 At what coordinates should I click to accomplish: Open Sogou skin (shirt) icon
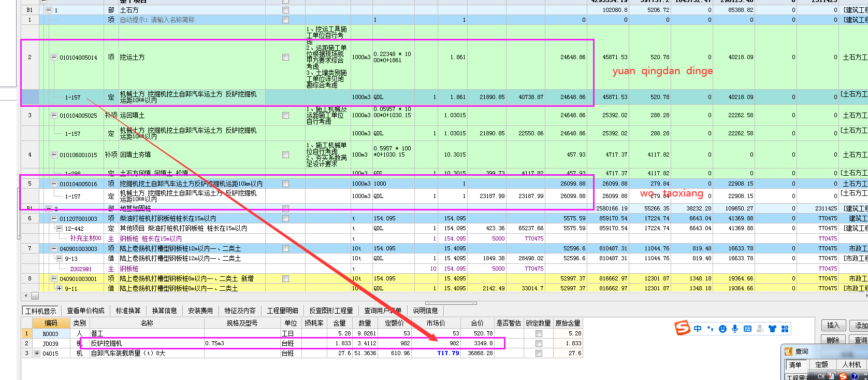click(x=772, y=329)
